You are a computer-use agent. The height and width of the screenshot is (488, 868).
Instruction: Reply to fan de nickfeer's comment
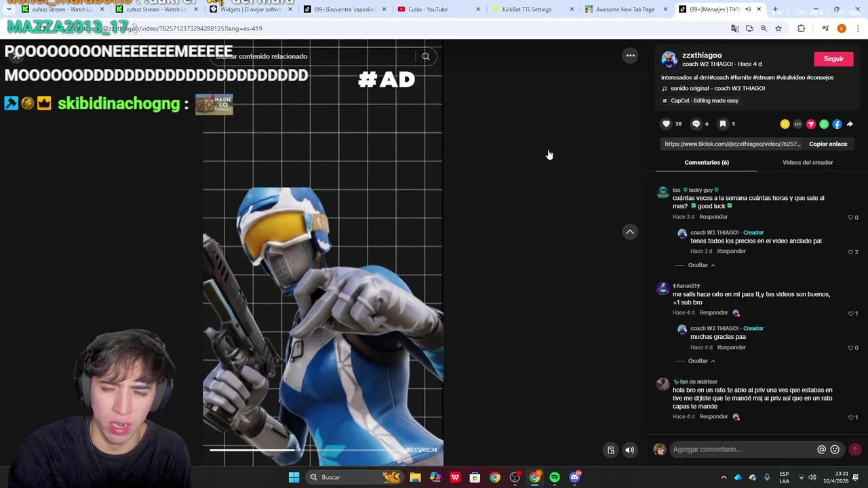(x=713, y=417)
